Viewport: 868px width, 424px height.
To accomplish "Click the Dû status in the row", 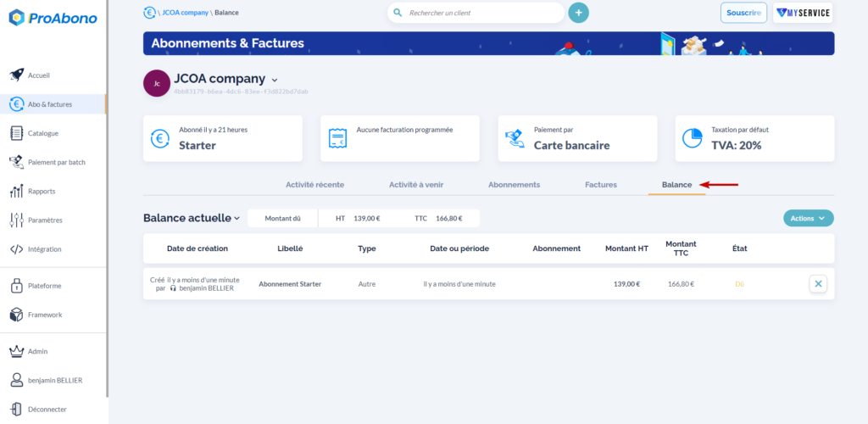I will 739,284.
